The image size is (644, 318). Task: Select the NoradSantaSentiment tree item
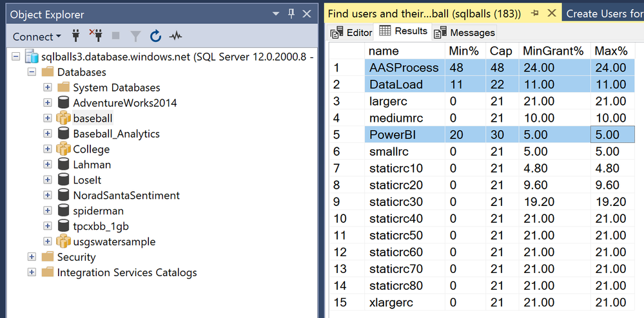pyautogui.click(x=126, y=195)
